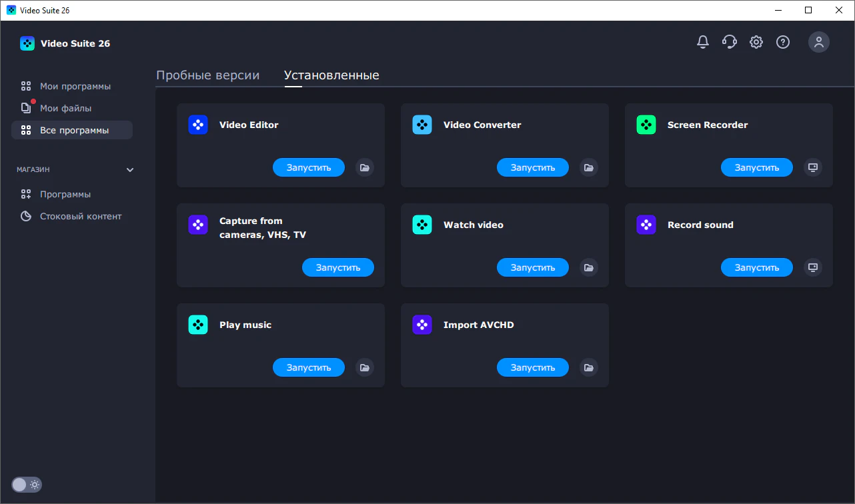Launch Video Editor with Запустить
The image size is (855, 504).
tap(309, 167)
